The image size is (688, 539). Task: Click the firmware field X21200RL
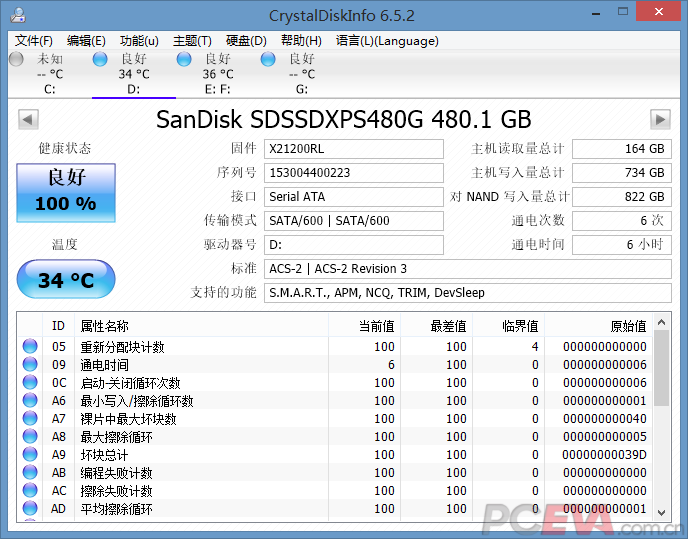click(354, 149)
